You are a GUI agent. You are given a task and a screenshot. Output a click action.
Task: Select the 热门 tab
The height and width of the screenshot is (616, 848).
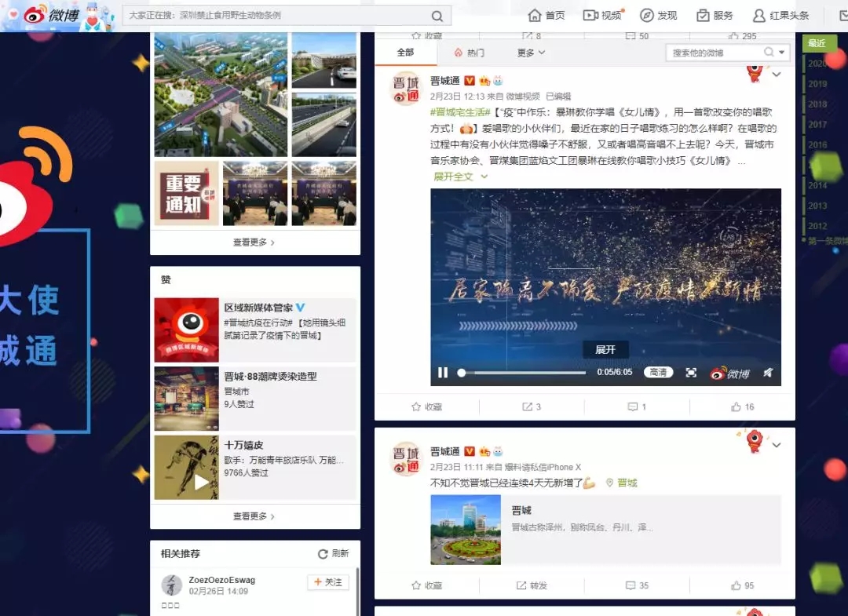(x=469, y=53)
